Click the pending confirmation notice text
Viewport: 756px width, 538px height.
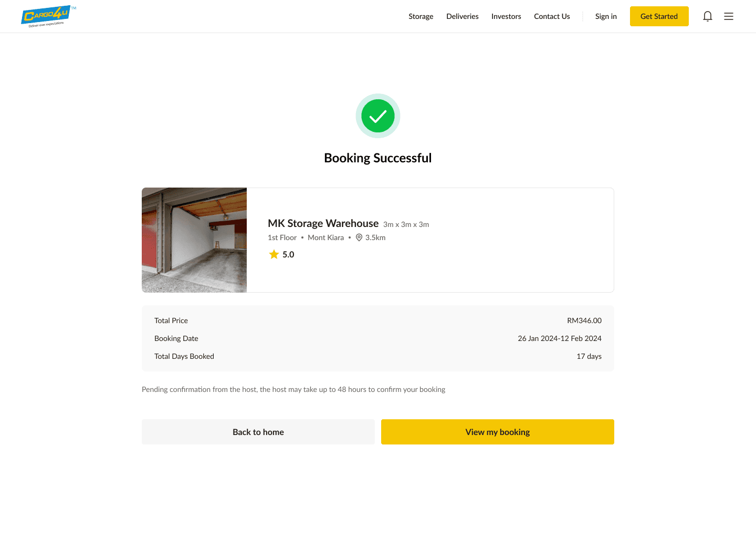293,389
